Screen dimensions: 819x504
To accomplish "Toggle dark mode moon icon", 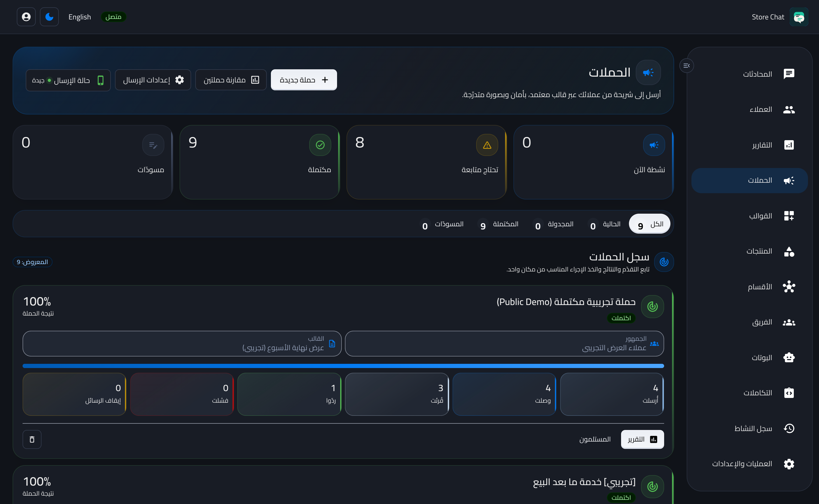I will [x=49, y=17].
